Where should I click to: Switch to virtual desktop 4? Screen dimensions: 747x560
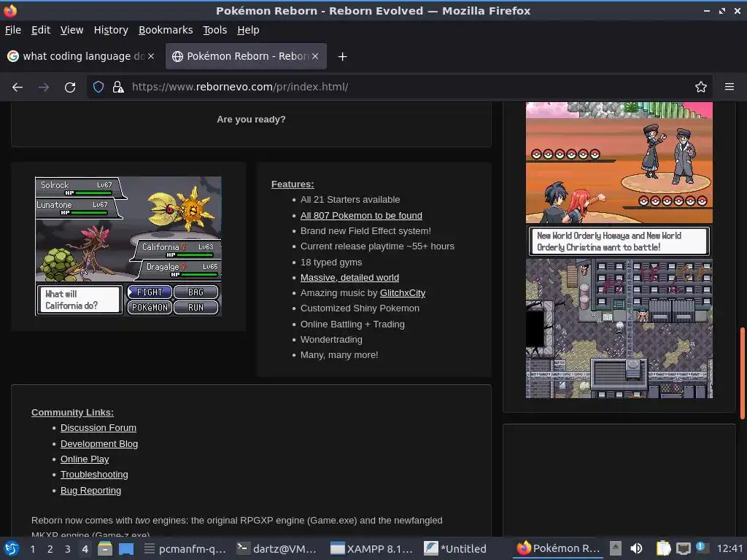85,549
